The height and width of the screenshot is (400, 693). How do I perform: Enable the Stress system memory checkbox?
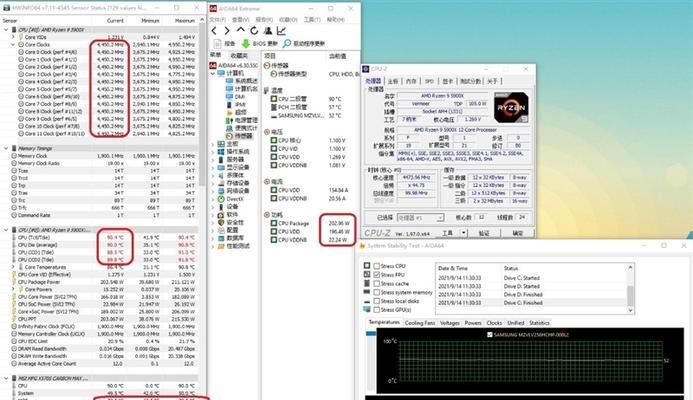pyautogui.click(x=377, y=292)
